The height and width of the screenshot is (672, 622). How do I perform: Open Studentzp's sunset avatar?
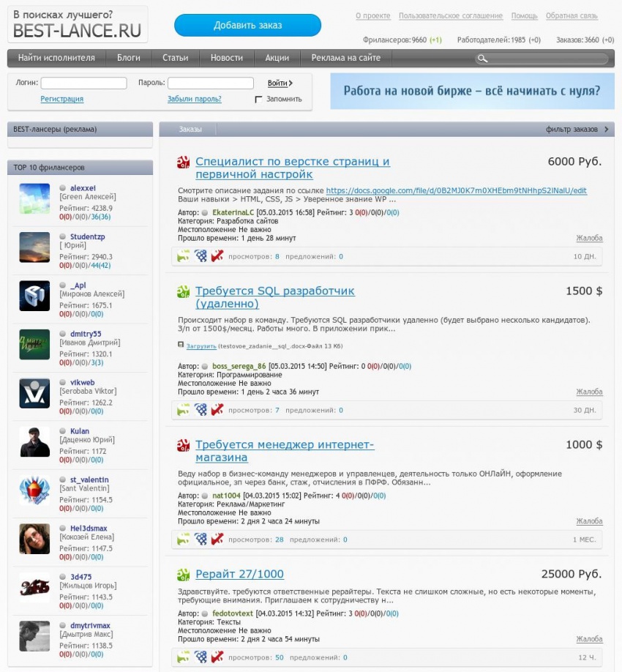pyautogui.click(x=34, y=247)
